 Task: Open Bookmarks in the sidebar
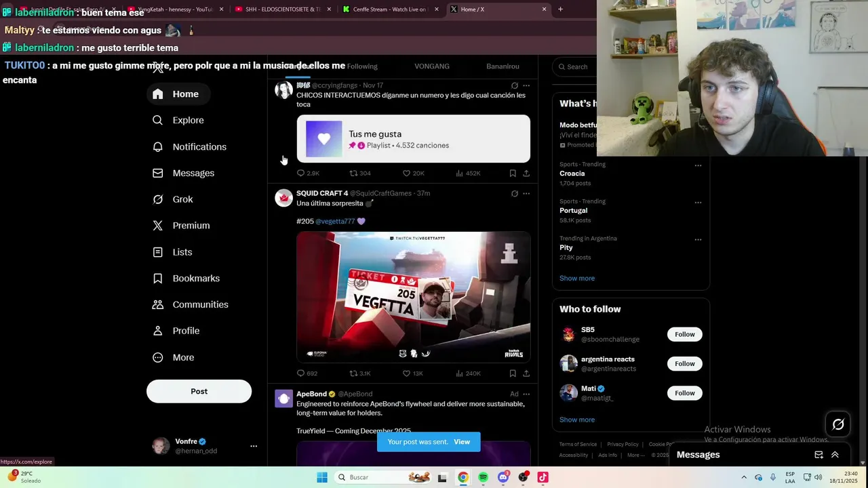click(186, 279)
